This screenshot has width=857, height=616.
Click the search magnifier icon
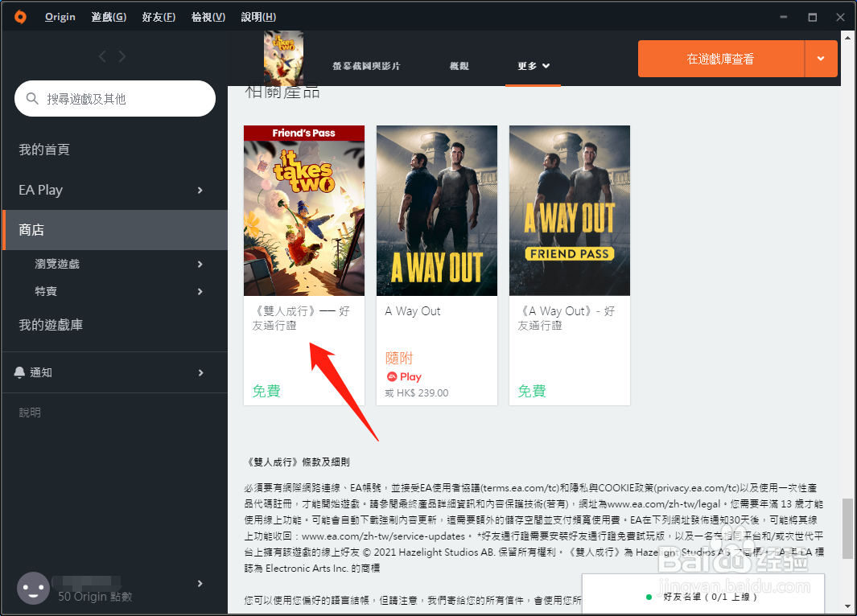[32, 98]
